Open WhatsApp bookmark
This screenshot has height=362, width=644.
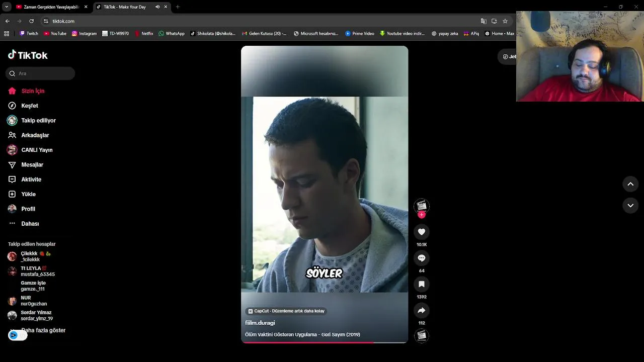(x=172, y=34)
